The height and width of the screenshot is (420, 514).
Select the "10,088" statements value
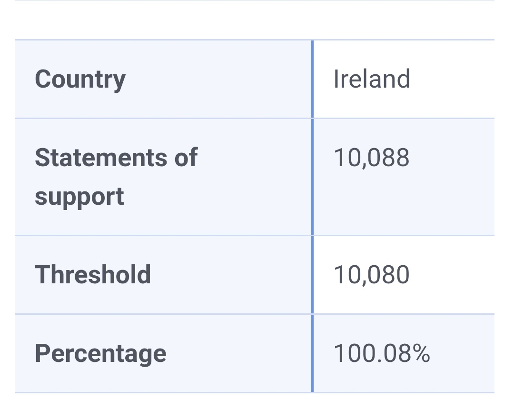[371, 157]
